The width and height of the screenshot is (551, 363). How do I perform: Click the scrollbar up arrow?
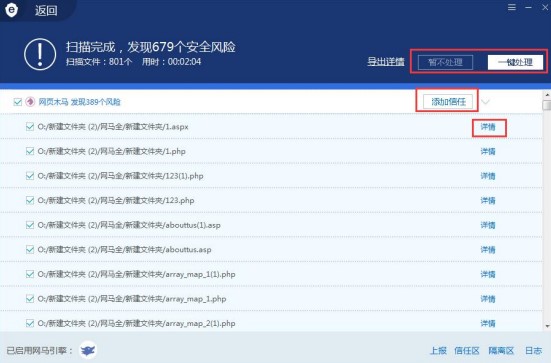(x=547, y=95)
